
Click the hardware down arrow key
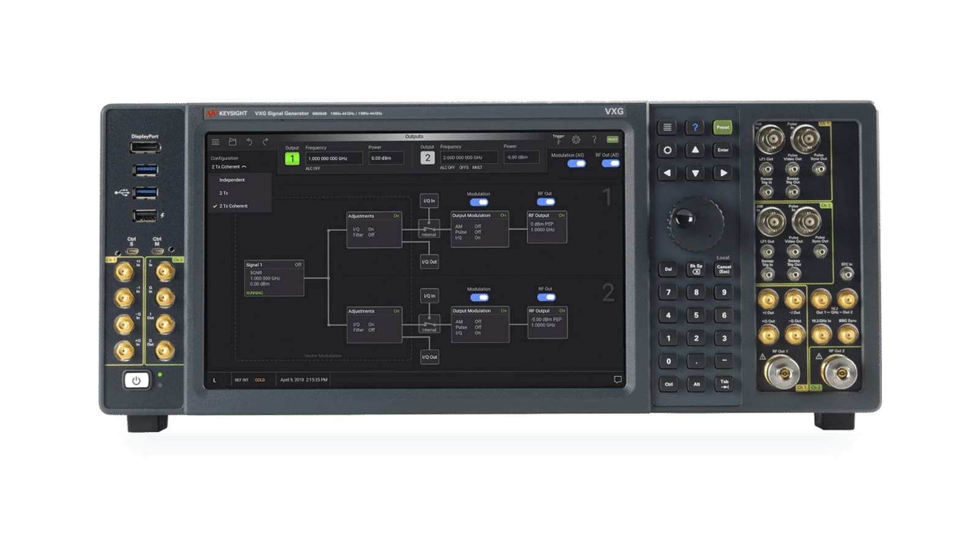pos(695,173)
